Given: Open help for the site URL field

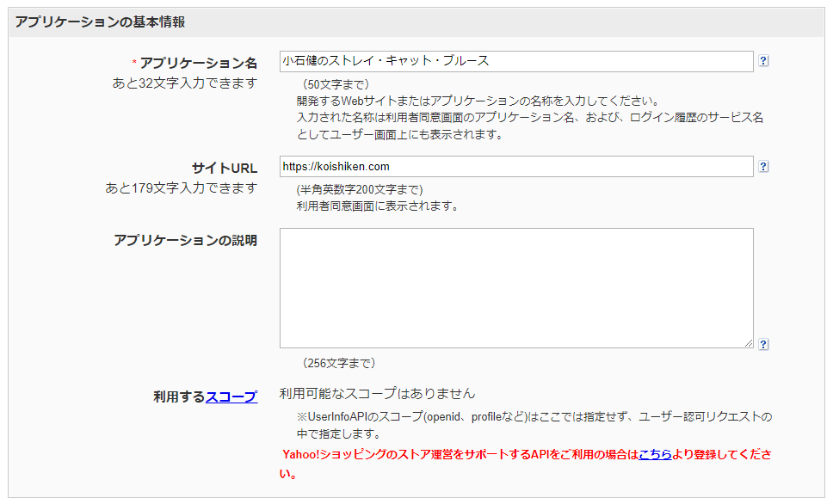Looking at the screenshot, I should click(x=763, y=166).
